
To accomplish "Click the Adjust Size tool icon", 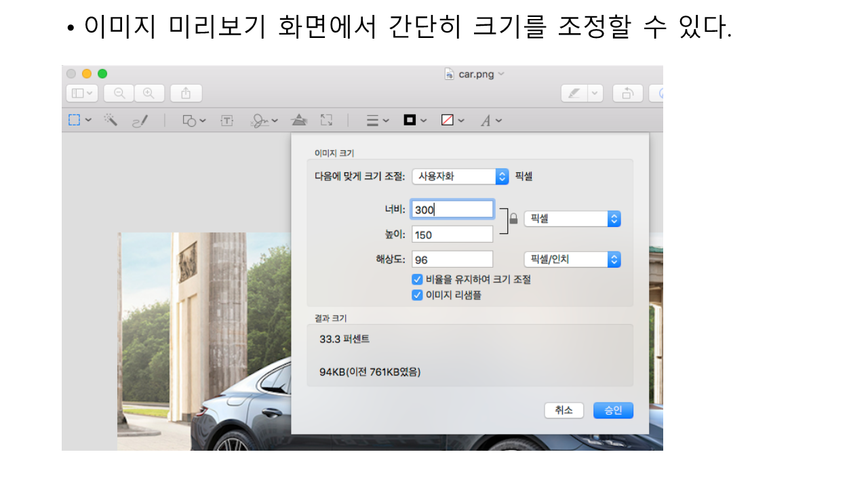I will (327, 120).
